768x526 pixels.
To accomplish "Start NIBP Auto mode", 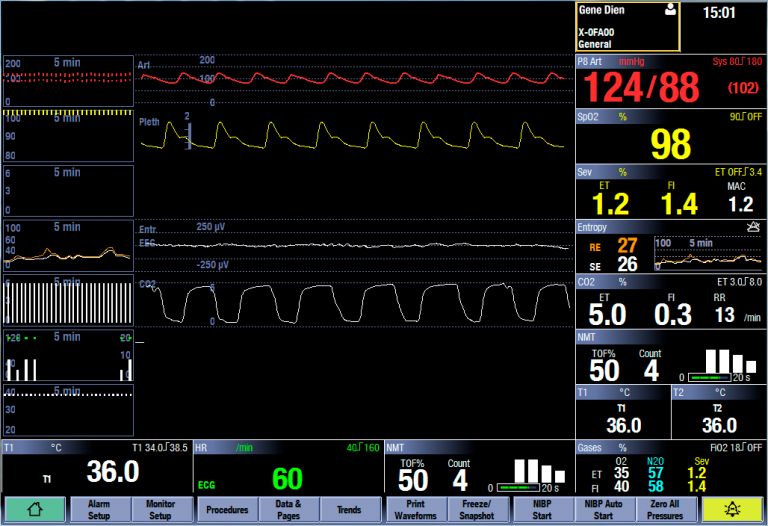I will pos(603,509).
